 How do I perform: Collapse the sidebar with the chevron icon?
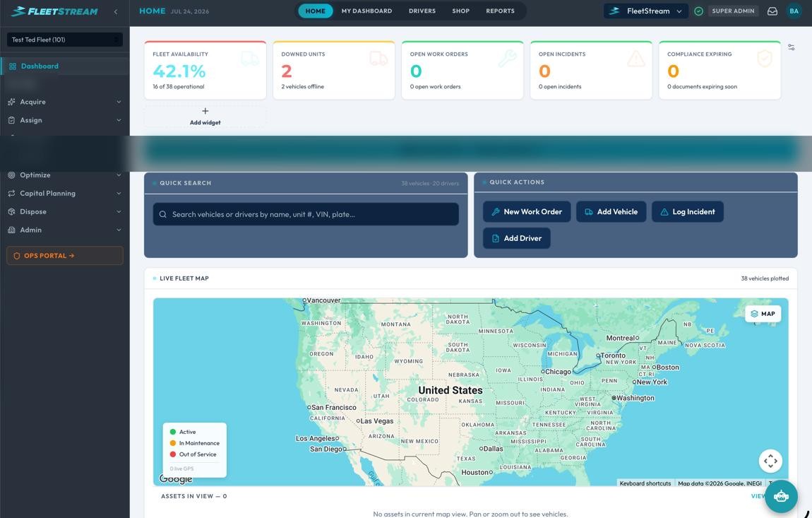click(116, 11)
